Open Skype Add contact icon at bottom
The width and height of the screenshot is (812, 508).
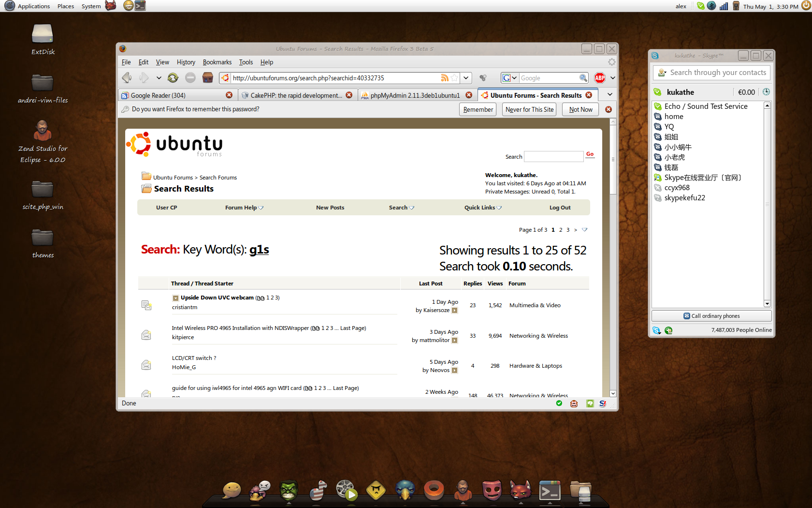668,330
